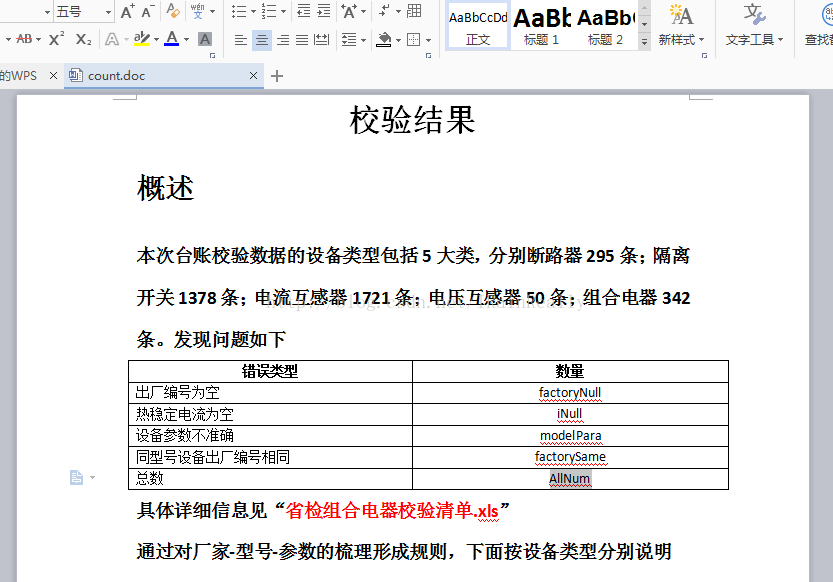Add a new document tab
The image size is (833, 582).
tap(277, 76)
